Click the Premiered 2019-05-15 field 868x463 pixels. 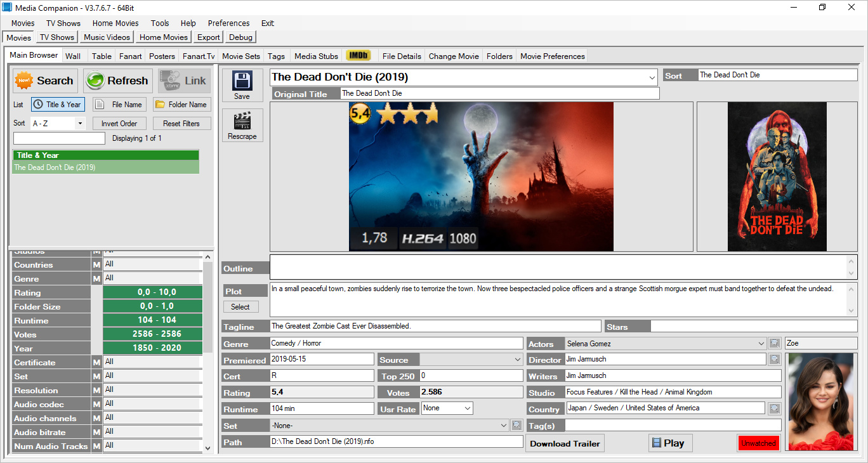[x=322, y=359]
